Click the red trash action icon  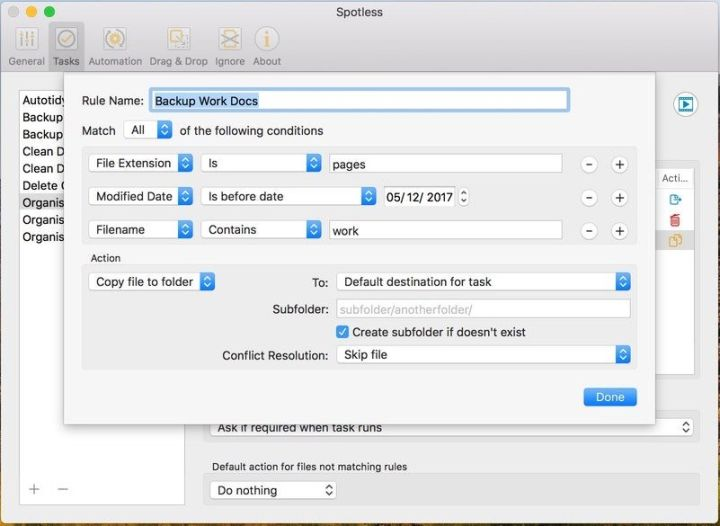675,220
